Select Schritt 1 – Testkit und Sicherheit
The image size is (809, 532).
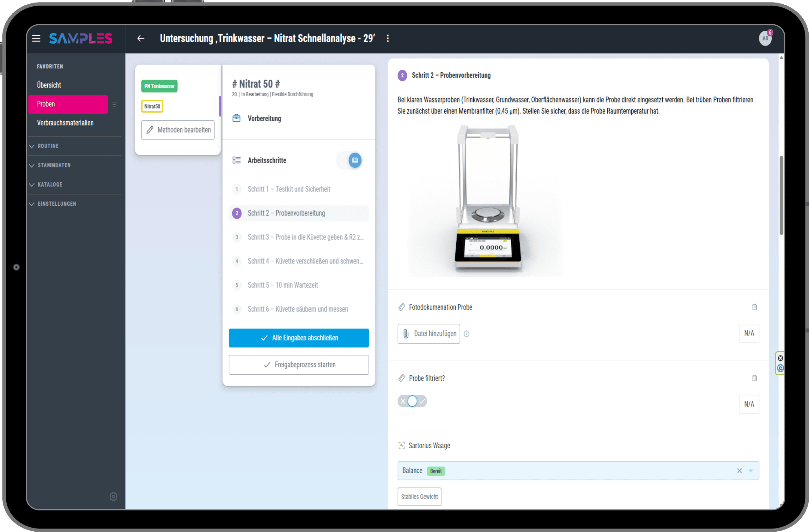coord(299,189)
